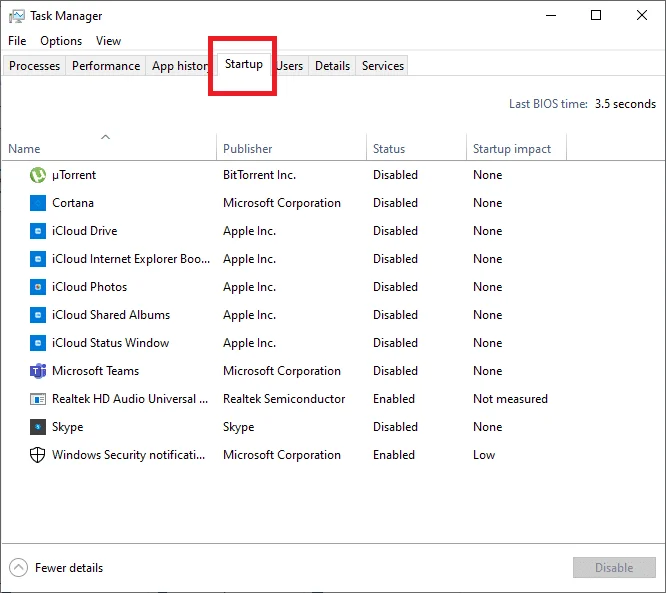Click Apple Inc. publisher of iCloud Drive
This screenshot has width=666, height=593.
click(x=250, y=231)
